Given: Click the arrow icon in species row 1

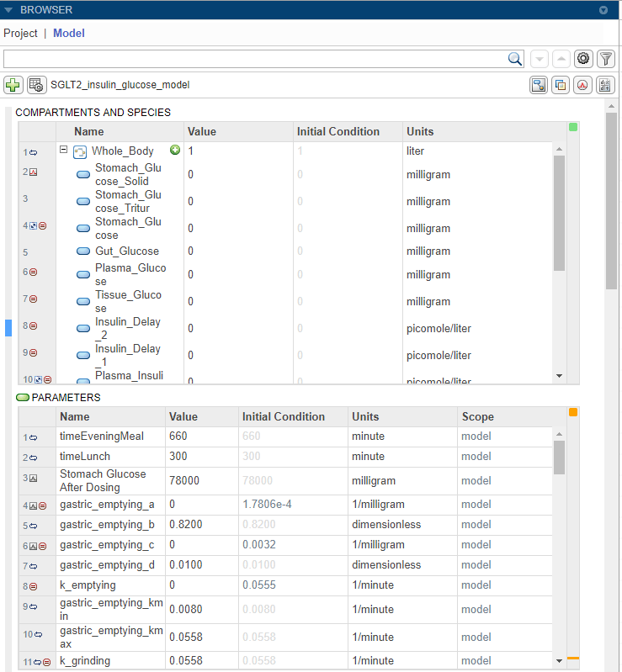Looking at the screenshot, I should tap(34, 152).
